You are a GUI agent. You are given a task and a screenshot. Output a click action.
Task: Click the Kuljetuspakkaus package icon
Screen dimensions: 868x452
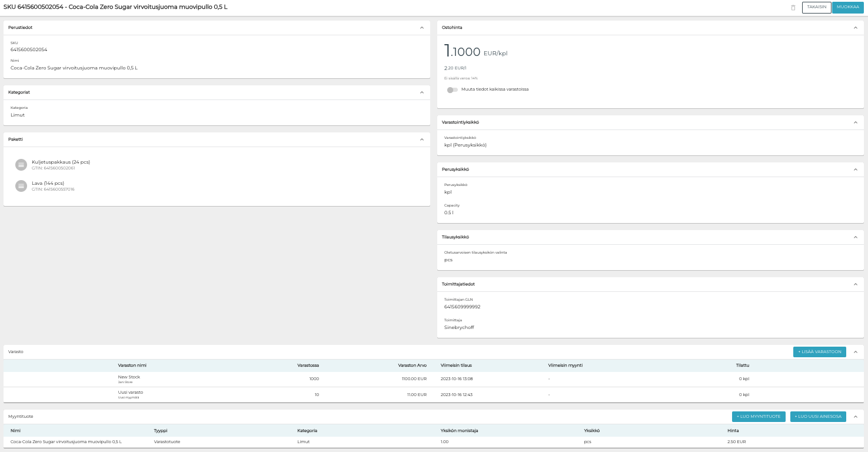pyautogui.click(x=21, y=165)
